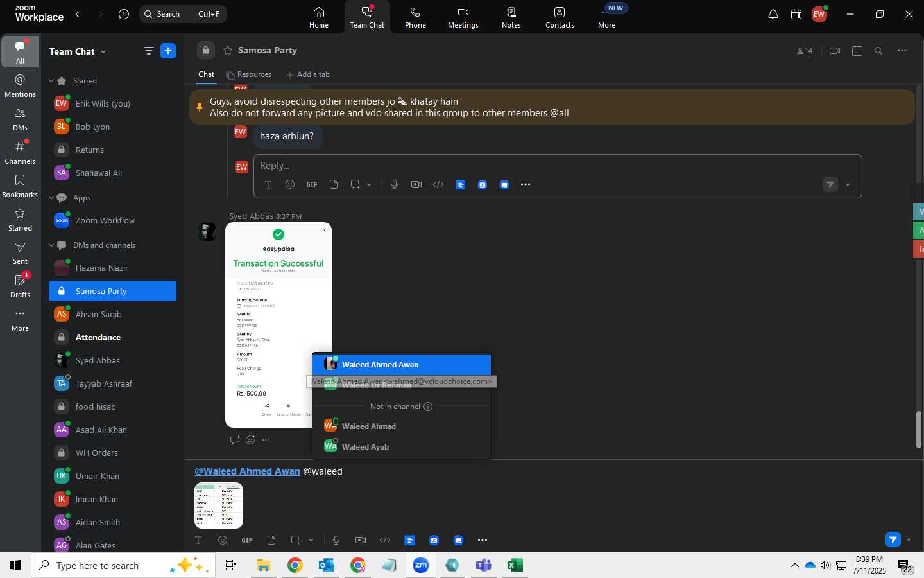Click the attached spreadsheet thumbnail in composer
The height and width of the screenshot is (578, 924).
click(x=219, y=505)
